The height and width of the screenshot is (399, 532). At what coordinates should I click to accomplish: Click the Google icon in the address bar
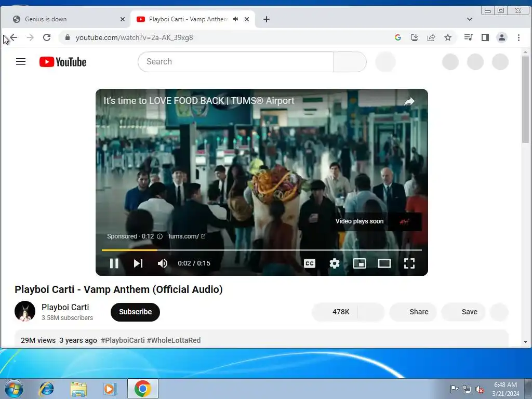pyautogui.click(x=398, y=37)
